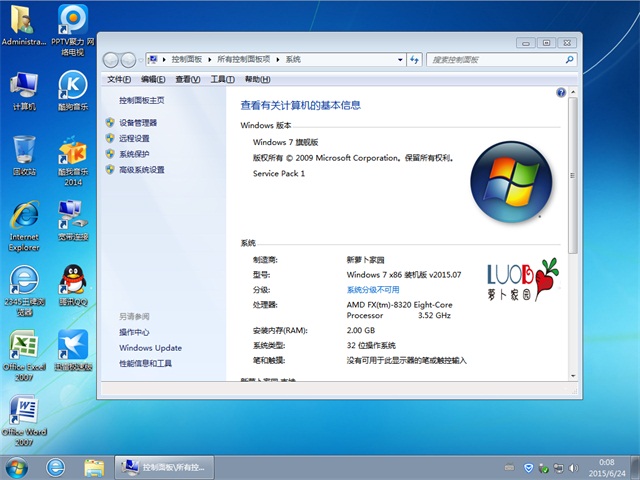640x480 pixels.
Task: Open the Windows Update link
Action: click(151, 348)
